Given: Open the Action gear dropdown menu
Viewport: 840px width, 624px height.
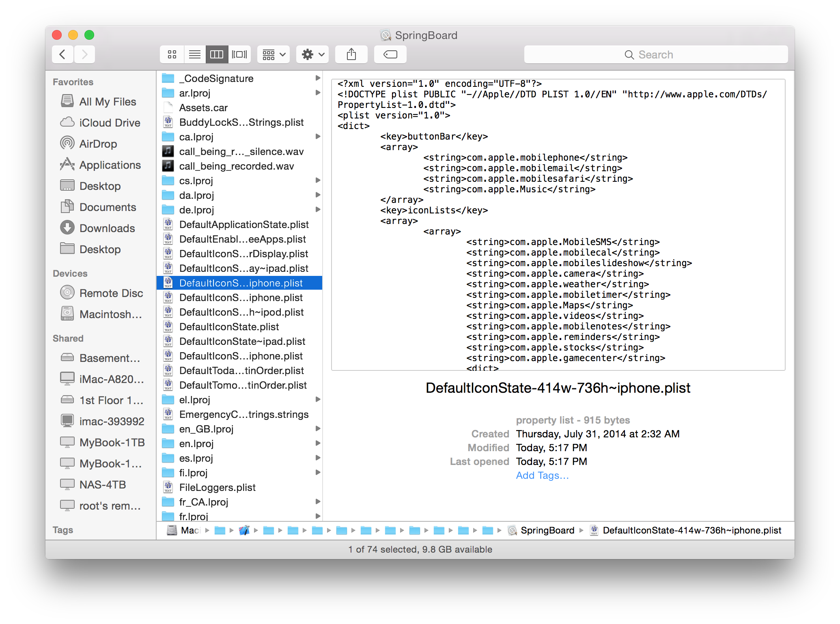Looking at the screenshot, I should (x=312, y=54).
